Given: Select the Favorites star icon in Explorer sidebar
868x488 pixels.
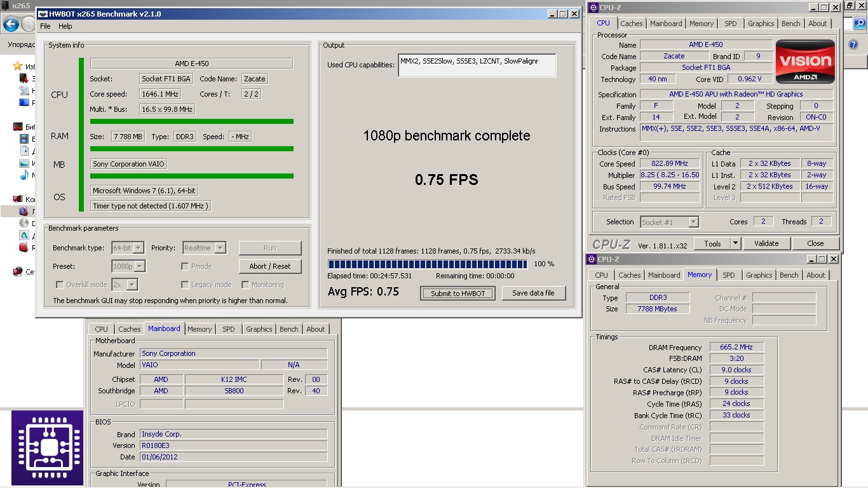Looking at the screenshot, I should pos(17,66).
